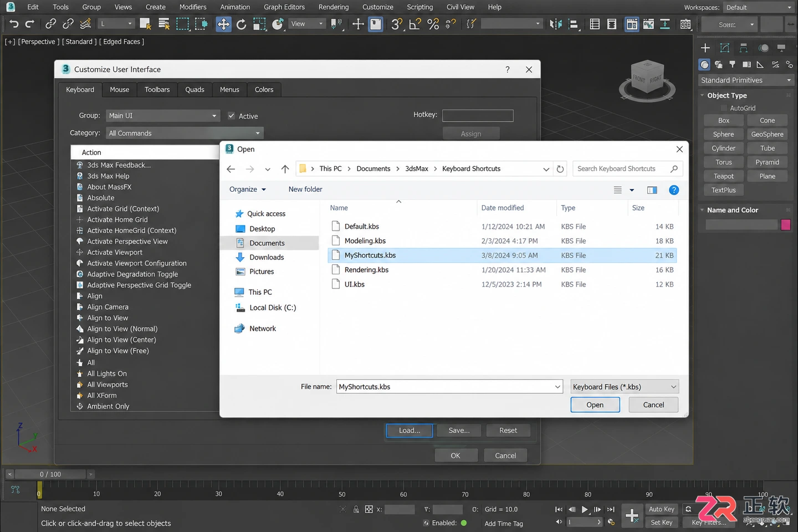Image resolution: width=798 pixels, height=532 pixels.
Task: Click the Play Animation button
Action: (x=585, y=509)
